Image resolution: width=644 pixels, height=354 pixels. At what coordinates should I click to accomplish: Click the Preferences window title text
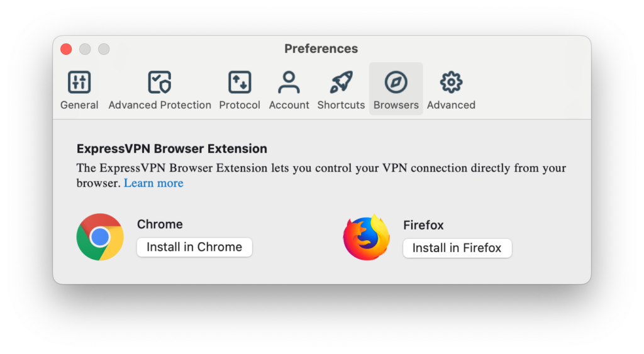point(321,49)
